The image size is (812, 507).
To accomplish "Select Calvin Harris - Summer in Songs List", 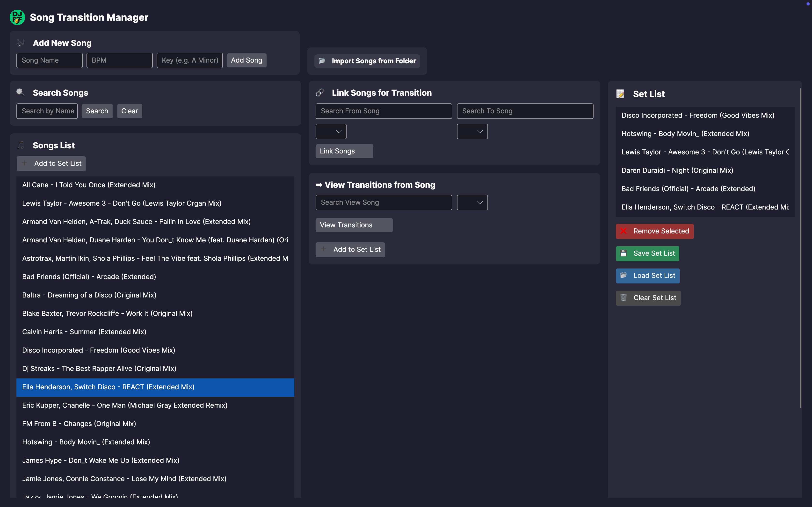I will pos(84,332).
